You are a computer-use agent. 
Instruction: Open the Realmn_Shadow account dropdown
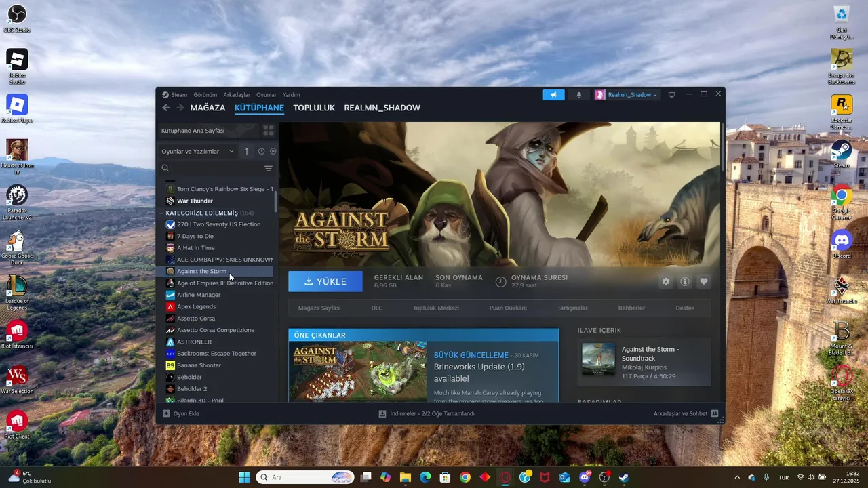pos(627,95)
